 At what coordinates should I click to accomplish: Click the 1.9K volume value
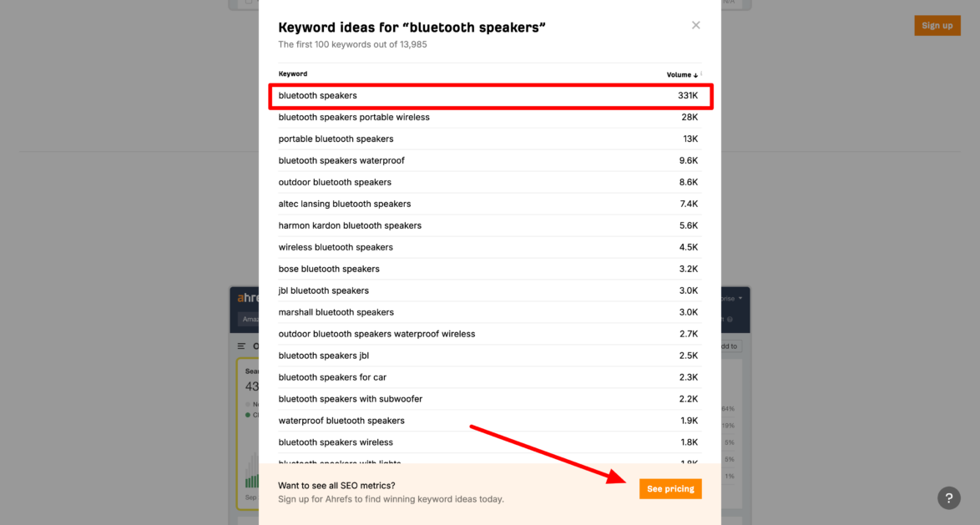point(689,421)
